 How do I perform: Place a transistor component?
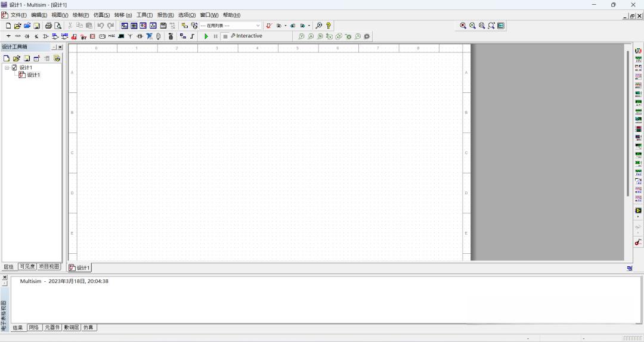coord(36,36)
